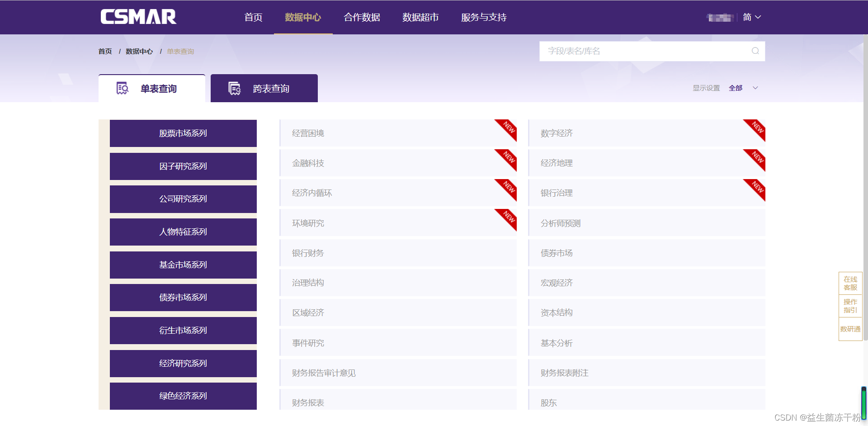Open the 简 language dropdown
The height and width of the screenshot is (426, 868).
751,17
